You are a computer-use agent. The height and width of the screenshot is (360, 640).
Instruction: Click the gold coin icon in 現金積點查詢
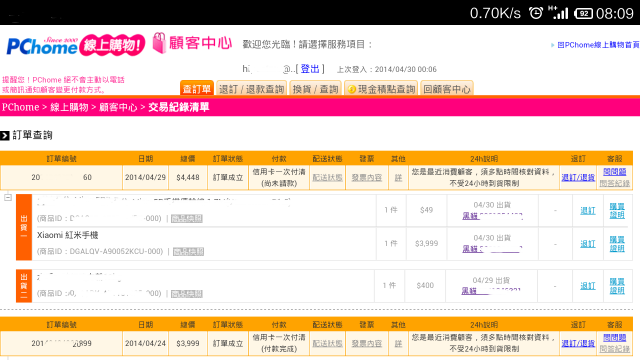pos(351,89)
